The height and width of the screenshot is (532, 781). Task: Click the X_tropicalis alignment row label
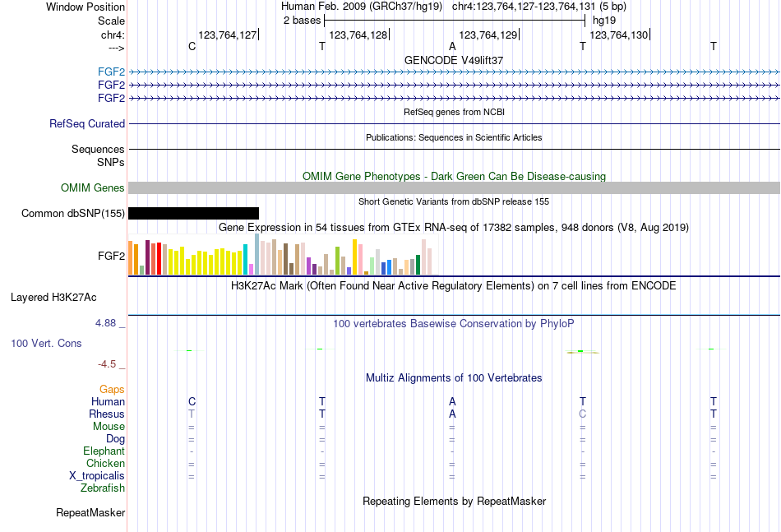97,476
